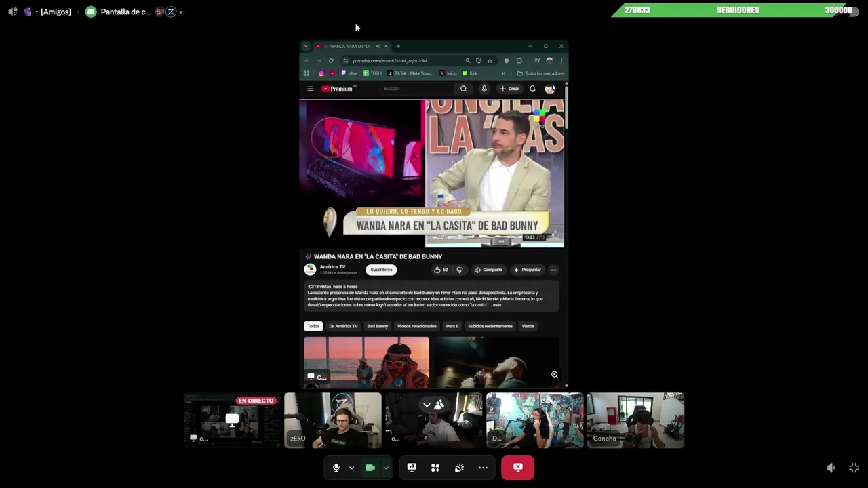This screenshot has height=488, width=868.
Task: Select the Para ti chip
Action: pyautogui.click(x=452, y=326)
